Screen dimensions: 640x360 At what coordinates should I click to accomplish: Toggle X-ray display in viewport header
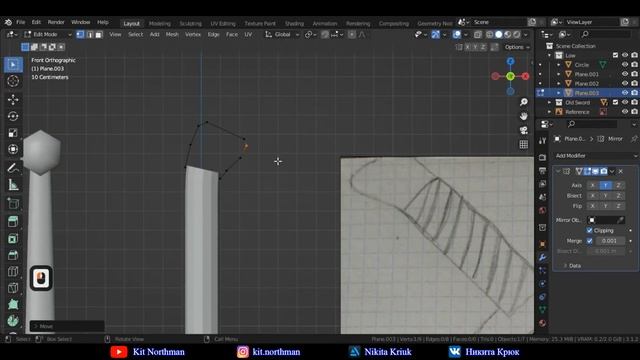478,35
